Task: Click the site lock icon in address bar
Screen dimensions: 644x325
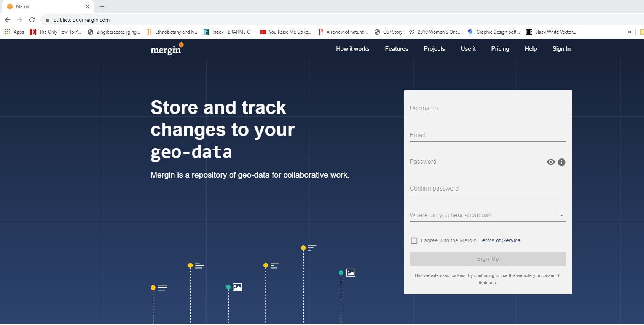Action: [47, 20]
